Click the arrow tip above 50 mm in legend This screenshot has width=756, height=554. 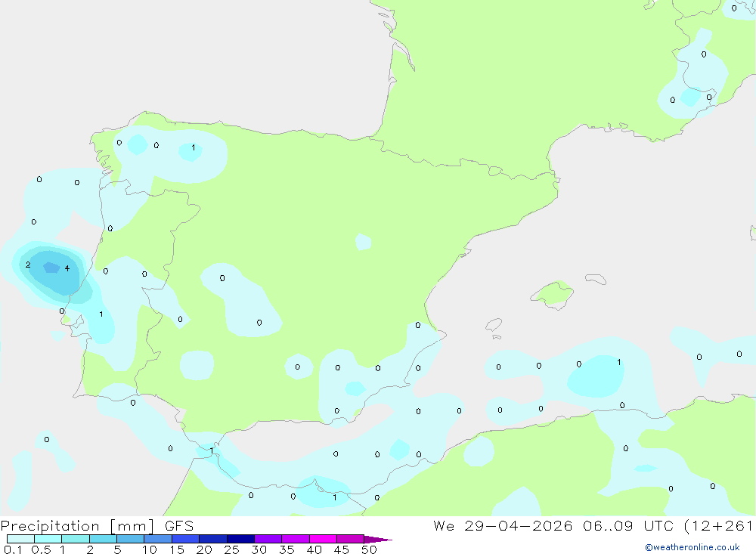[x=378, y=540]
